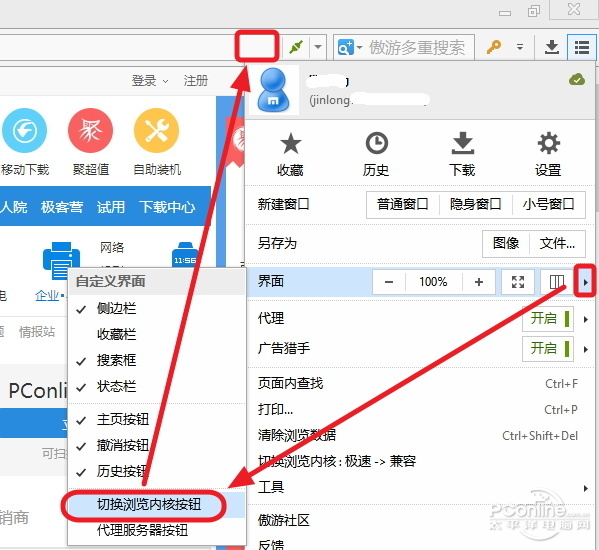This screenshot has height=550, width=599.
Task: Expand the 界面 submenu arrow
Action: tap(585, 282)
